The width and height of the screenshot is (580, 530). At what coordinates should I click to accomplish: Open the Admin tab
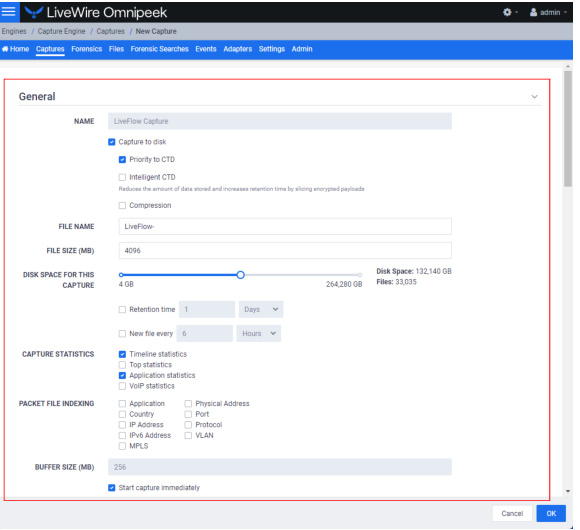[302, 49]
